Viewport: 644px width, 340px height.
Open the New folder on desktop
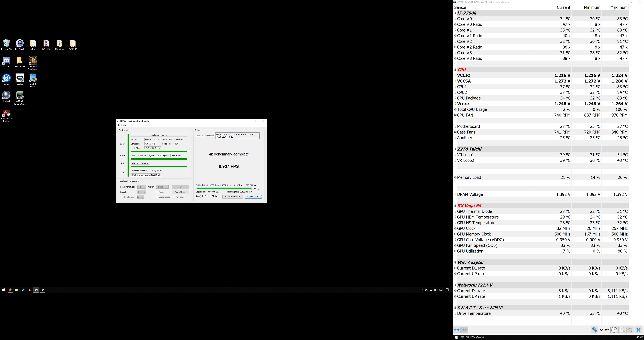click(20, 62)
